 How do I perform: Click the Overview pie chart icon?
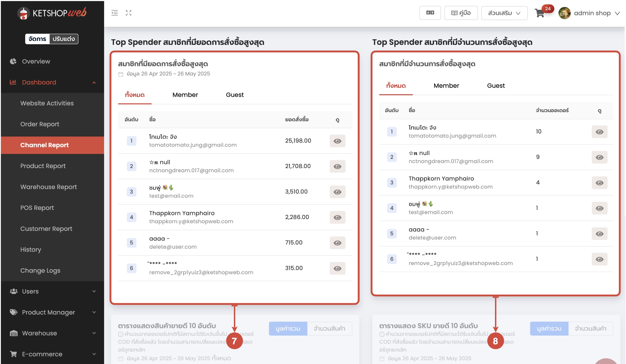[x=13, y=61]
